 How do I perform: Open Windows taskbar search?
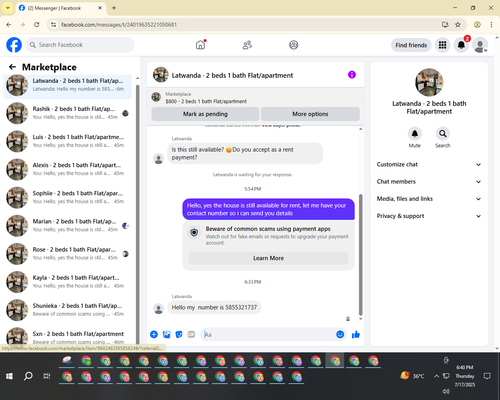[28, 376]
